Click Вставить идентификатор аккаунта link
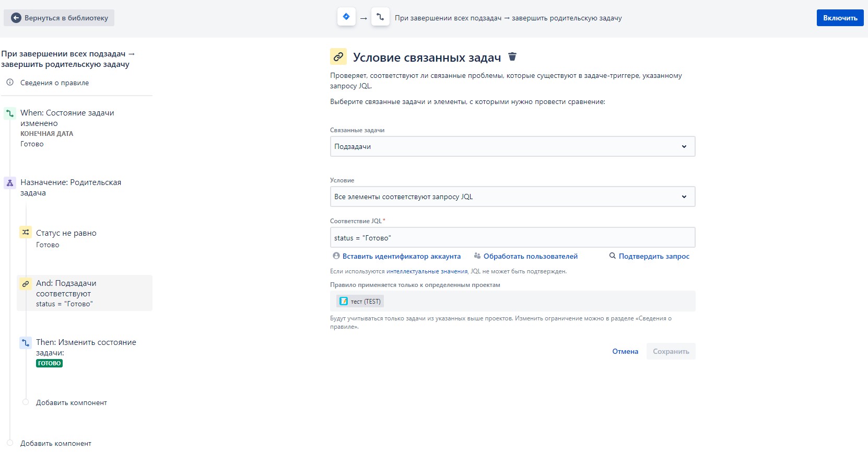Screen dimensions: 868x473 (397, 256)
